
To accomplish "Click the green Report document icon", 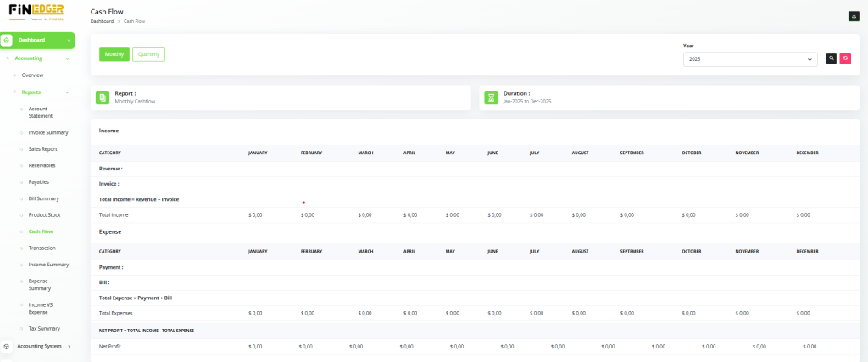I will click(x=103, y=97).
